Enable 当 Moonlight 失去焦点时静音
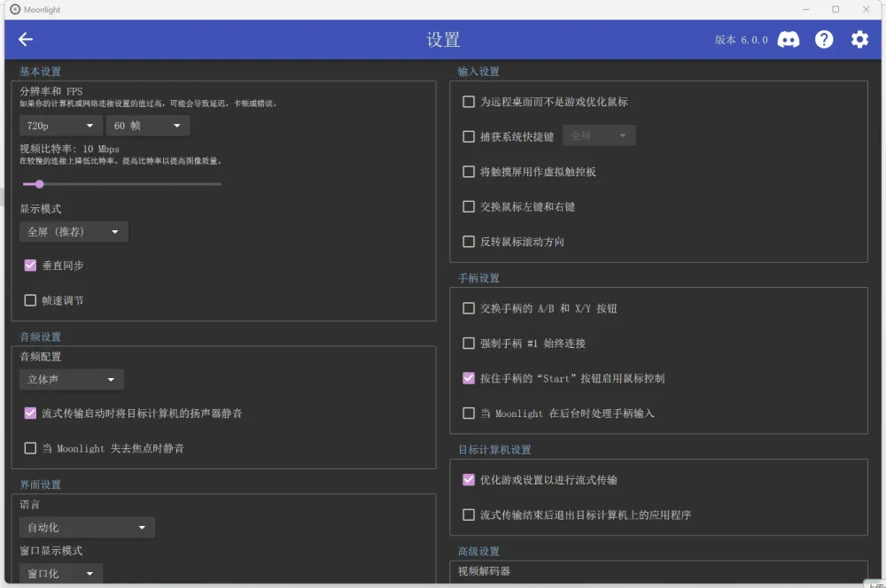 29,447
